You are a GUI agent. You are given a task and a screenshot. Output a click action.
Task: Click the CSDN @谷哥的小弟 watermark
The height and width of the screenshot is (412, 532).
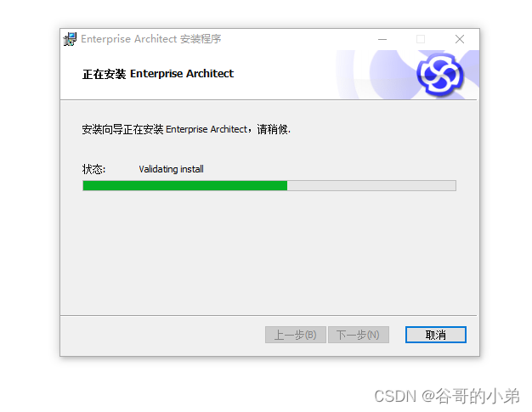pos(446,396)
